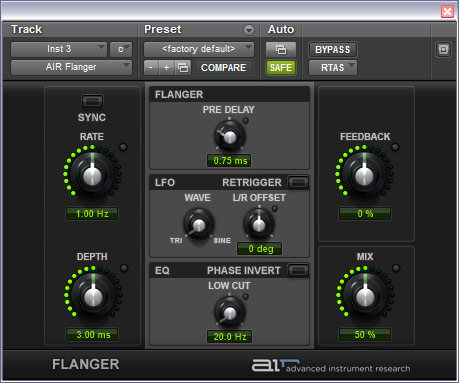Select the previous preset with the minus button
The image size is (459, 383).
click(151, 68)
